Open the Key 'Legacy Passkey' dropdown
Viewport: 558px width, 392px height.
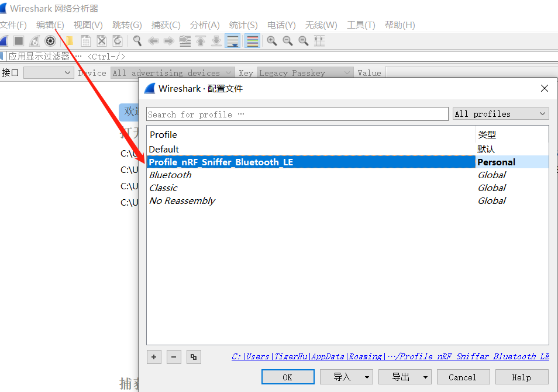[305, 73]
